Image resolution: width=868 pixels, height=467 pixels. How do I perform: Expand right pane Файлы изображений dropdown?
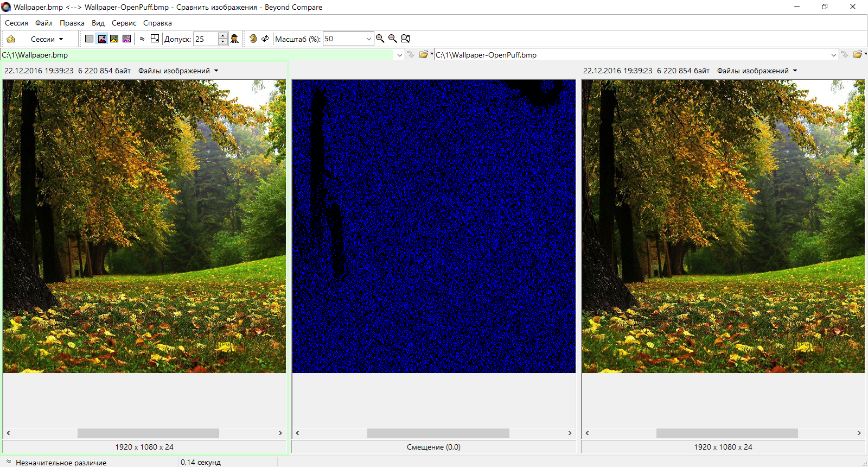point(795,71)
